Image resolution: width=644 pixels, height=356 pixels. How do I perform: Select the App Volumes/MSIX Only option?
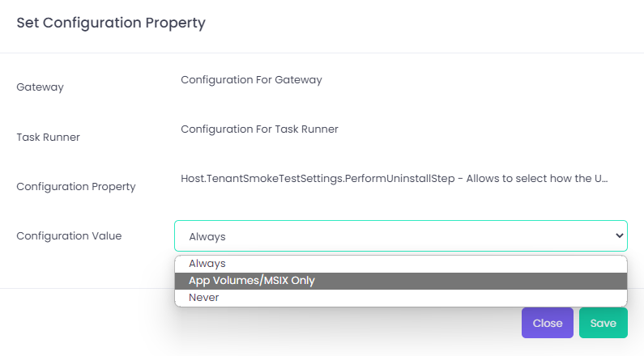[252, 281]
